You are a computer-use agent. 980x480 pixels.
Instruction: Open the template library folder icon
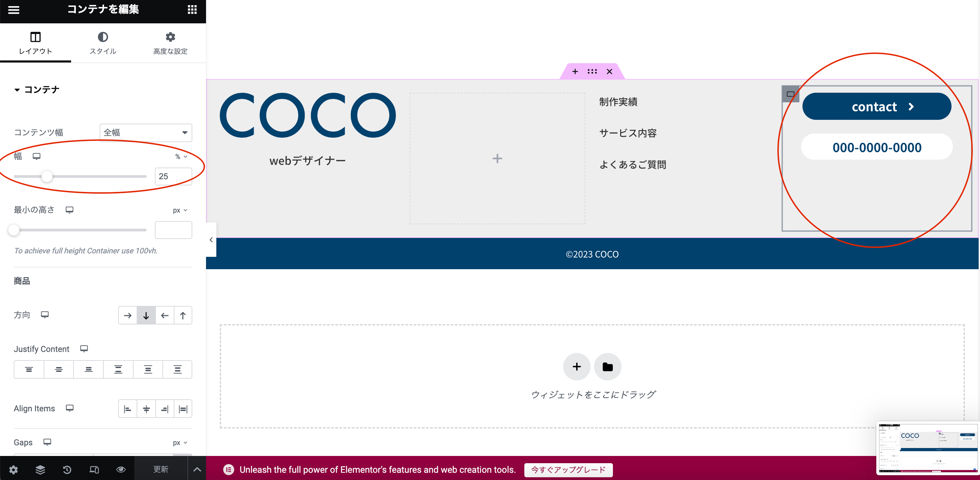[607, 367]
